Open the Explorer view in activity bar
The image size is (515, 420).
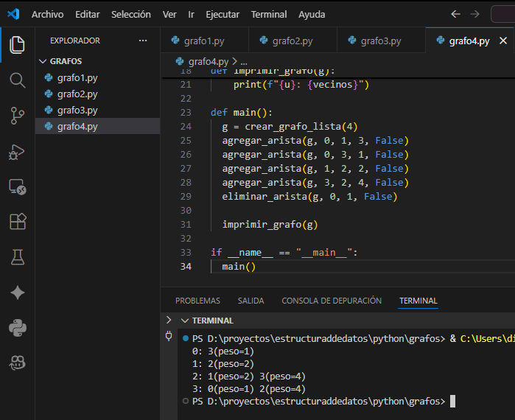(x=17, y=44)
